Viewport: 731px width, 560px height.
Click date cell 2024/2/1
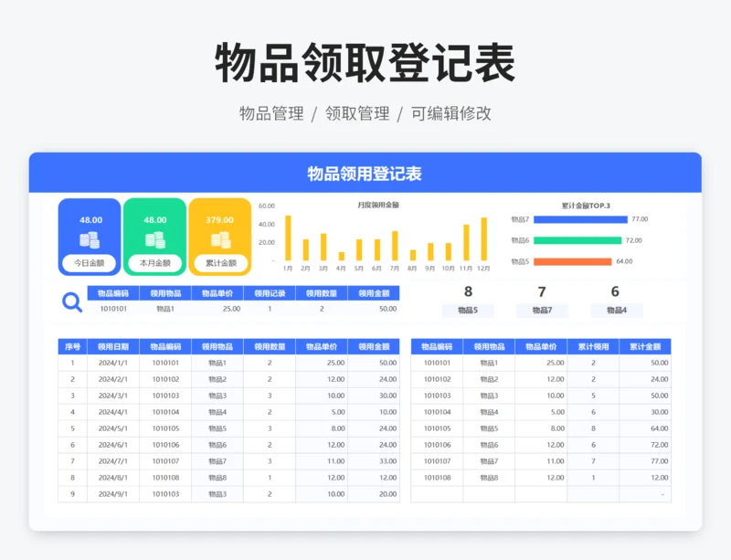[x=112, y=379]
